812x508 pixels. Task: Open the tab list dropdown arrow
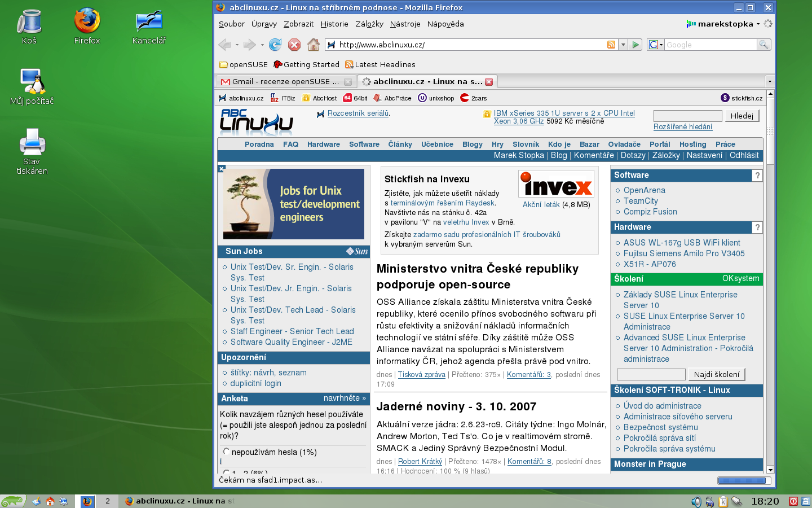point(770,82)
